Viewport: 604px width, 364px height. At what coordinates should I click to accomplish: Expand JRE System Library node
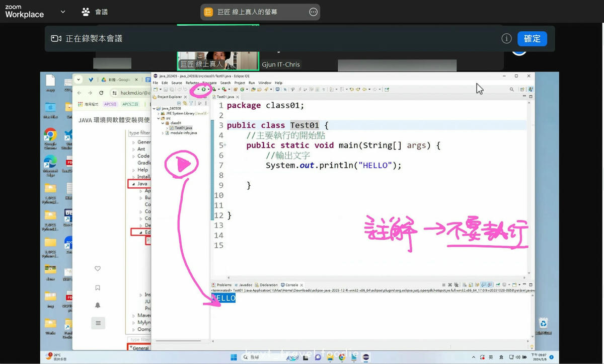[158, 113]
